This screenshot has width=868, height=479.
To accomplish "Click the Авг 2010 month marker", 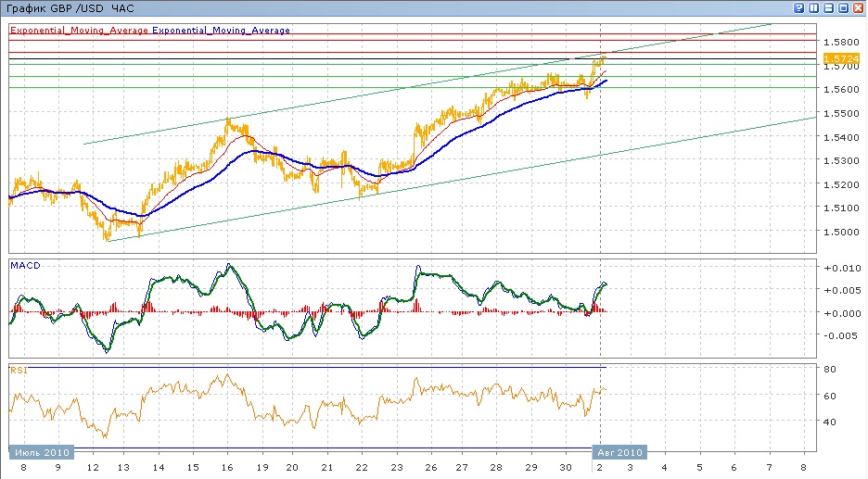I will point(619,452).
